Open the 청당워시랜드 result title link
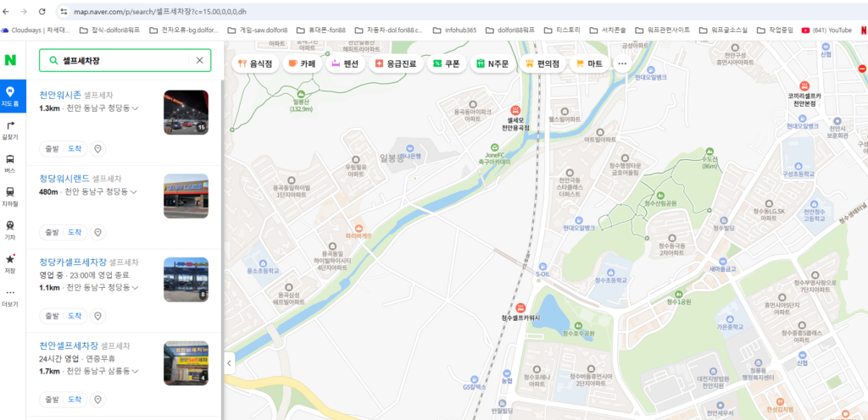This screenshot has width=868, height=420. click(64, 178)
